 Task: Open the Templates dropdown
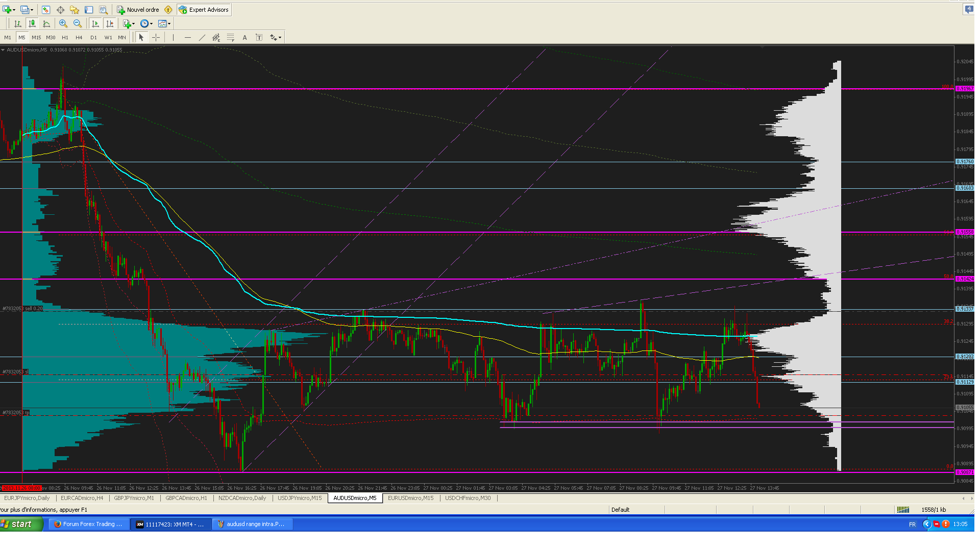pyautogui.click(x=164, y=23)
